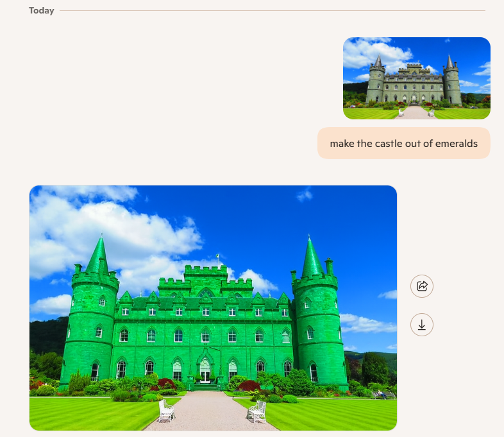Click the castle entrance door in generated image
Image resolution: width=504 pixels, height=437 pixels.
point(205,370)
